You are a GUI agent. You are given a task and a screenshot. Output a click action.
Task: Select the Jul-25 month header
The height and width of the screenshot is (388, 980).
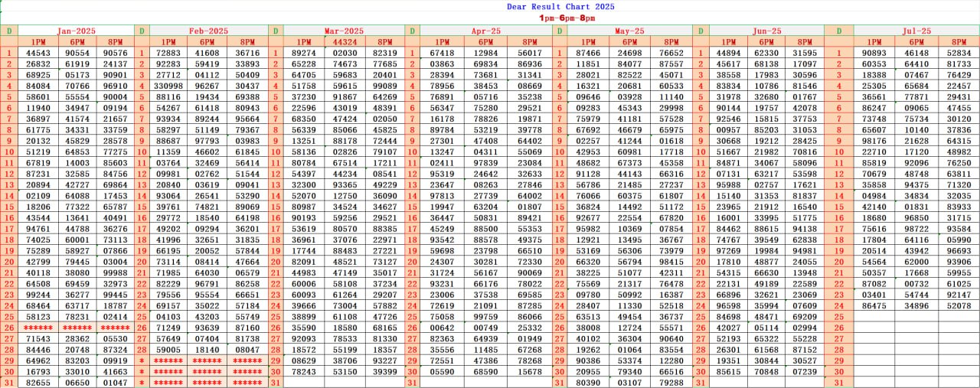coord(916,31)
